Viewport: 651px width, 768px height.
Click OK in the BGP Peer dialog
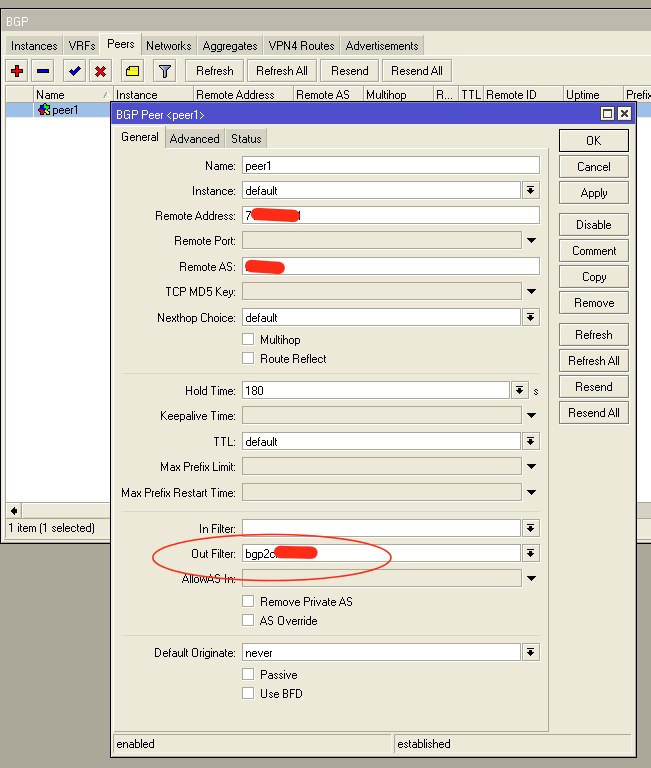tap(594, 141)
